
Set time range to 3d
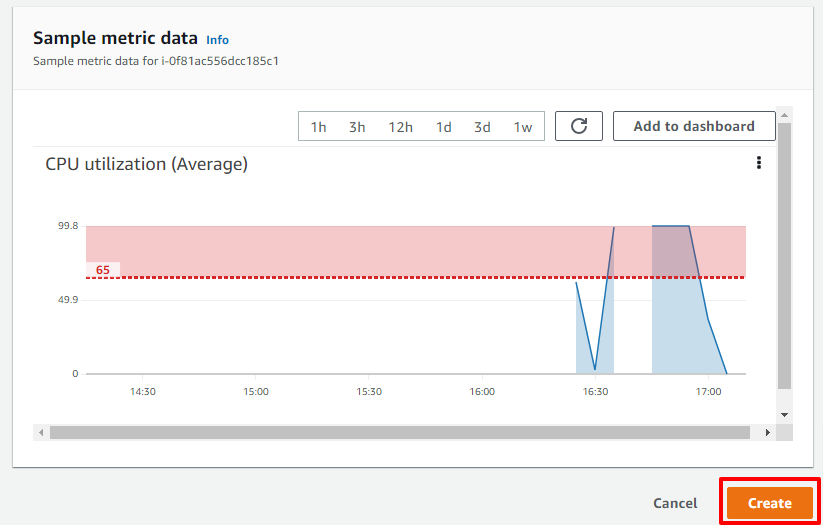click(x=482, y=127)
